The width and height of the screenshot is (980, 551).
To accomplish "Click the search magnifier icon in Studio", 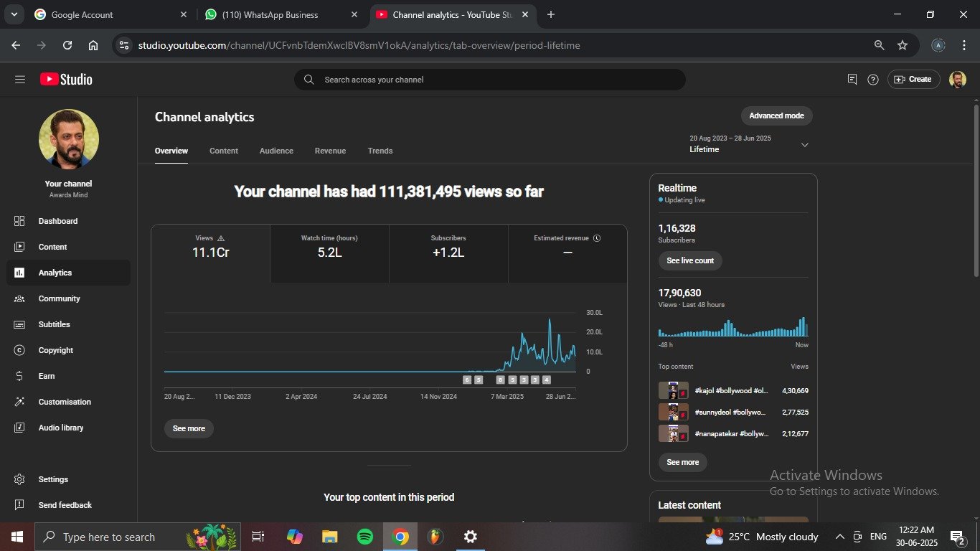I will point(308,80).
